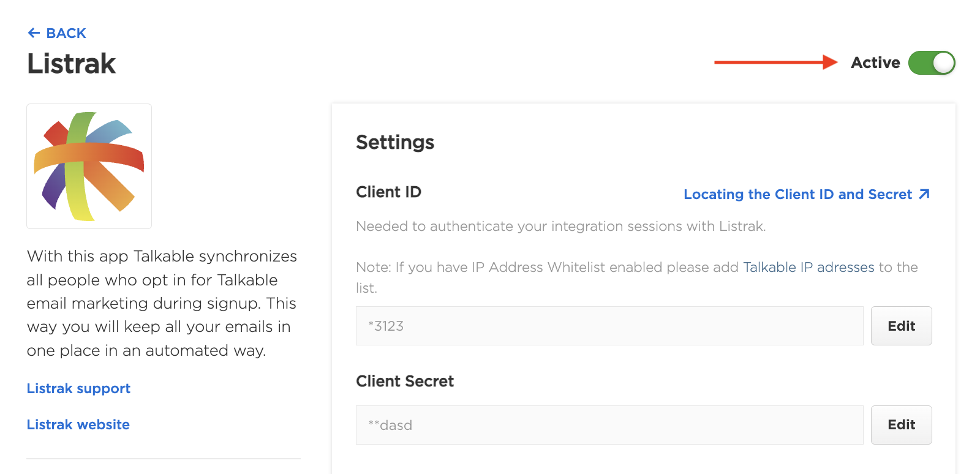980x474 pixels.
Task: Click the Listrak page title
Action: (x=72, y=64)
